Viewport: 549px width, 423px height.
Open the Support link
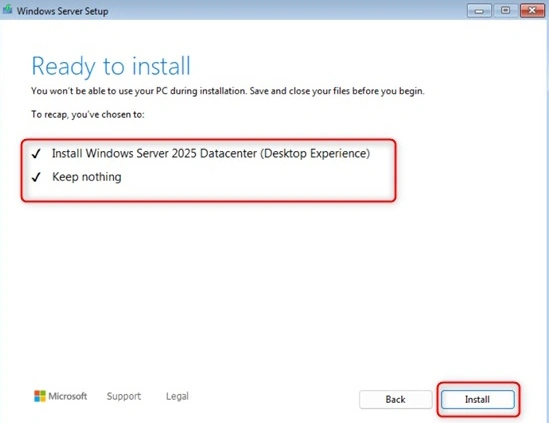tap(124, 396)
